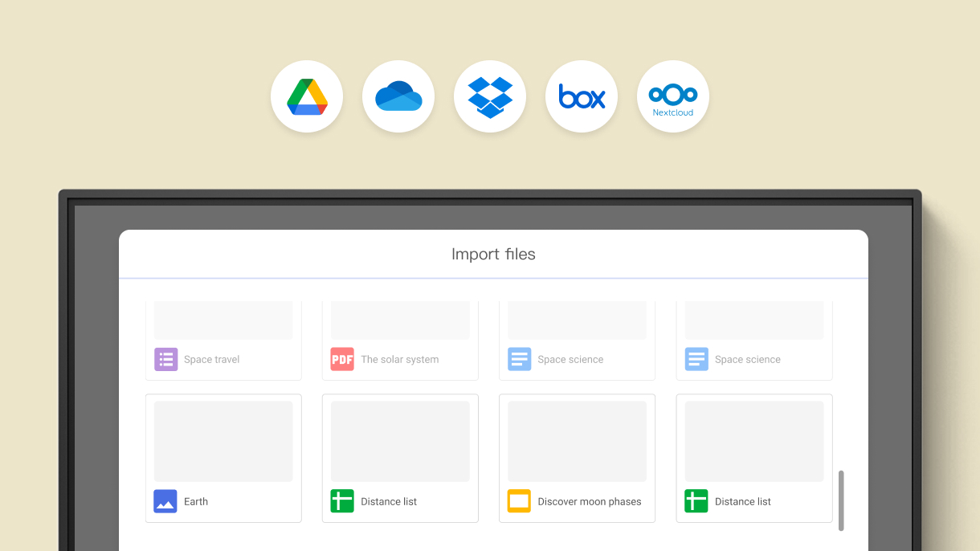The height and width of the screenshot is (551, 980).
Task: Click the green spreadsheet icon beside Distance list
Action: [342, 501]
